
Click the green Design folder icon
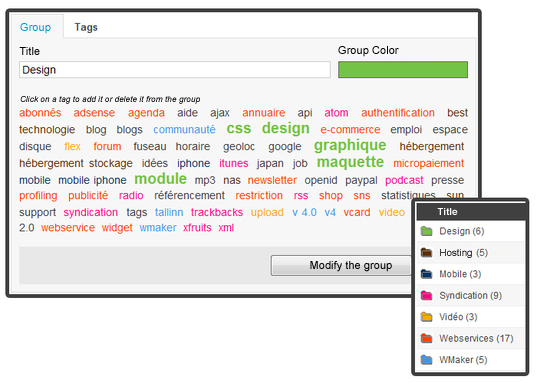point(426,231)
